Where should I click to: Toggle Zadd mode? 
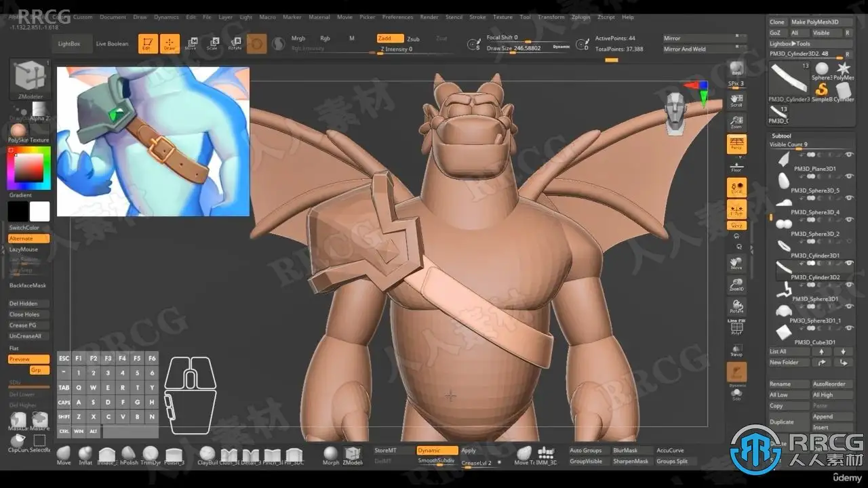point(390,39)
